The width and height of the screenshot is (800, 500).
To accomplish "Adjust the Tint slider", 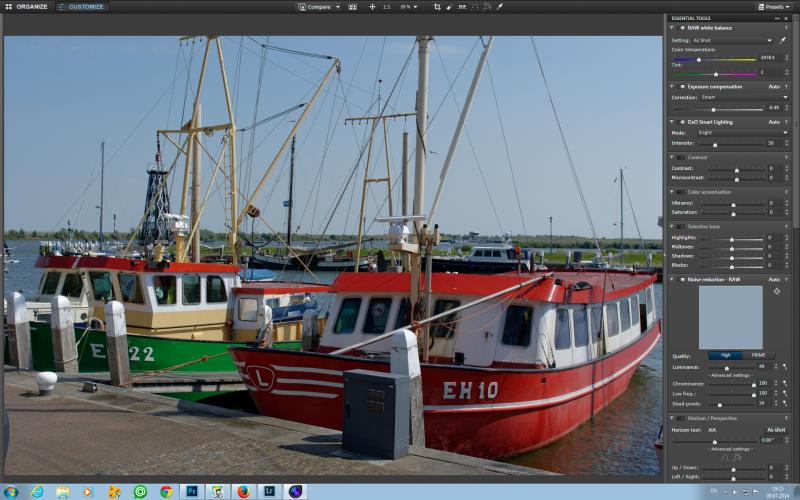I will click(x=714, y=74).
